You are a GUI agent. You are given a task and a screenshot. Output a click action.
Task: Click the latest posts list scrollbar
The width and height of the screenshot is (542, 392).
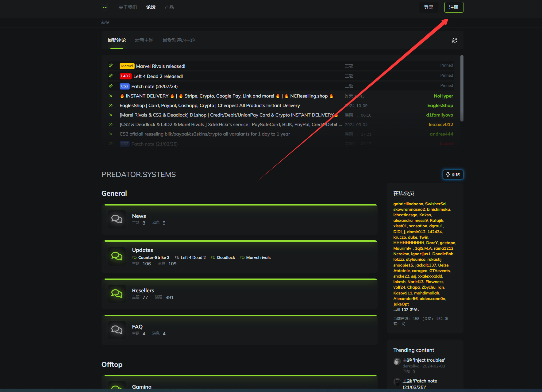462,88
